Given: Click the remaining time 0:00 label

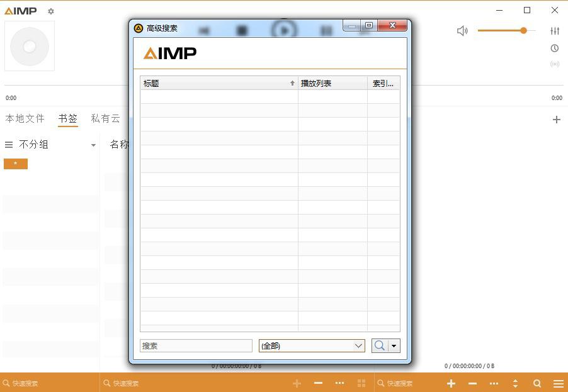Looking at the screenshot, I should point(557,98).
